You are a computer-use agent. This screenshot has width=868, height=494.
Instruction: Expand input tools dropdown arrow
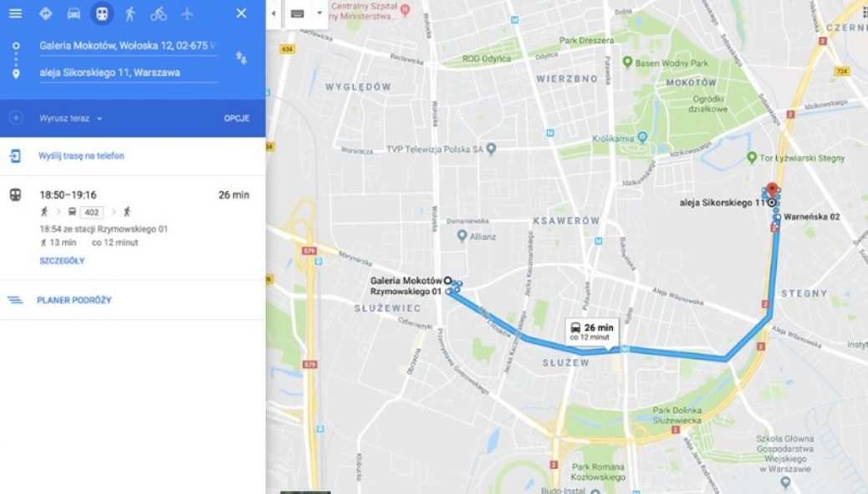pos(319,14)
